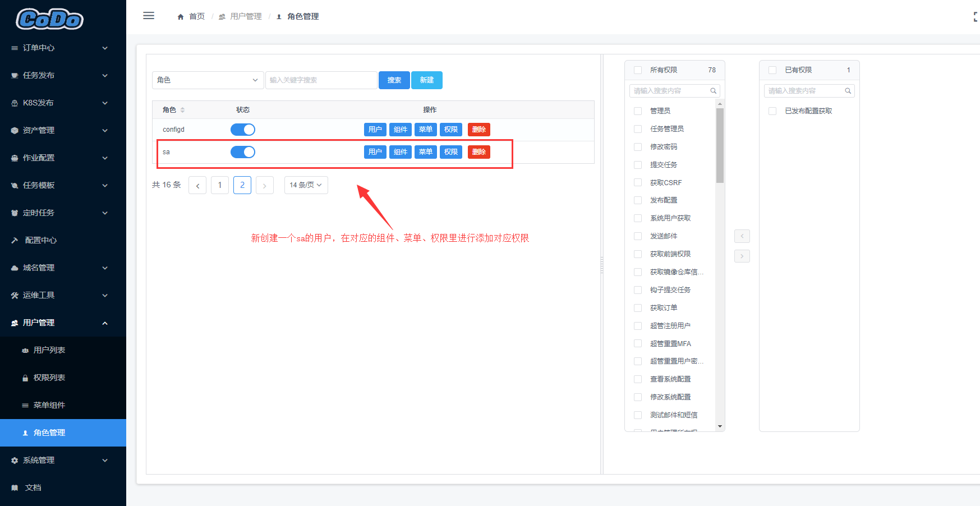980x506 pixels.
Task: Click the 删除 button for sa role
Action: point(479,152)
